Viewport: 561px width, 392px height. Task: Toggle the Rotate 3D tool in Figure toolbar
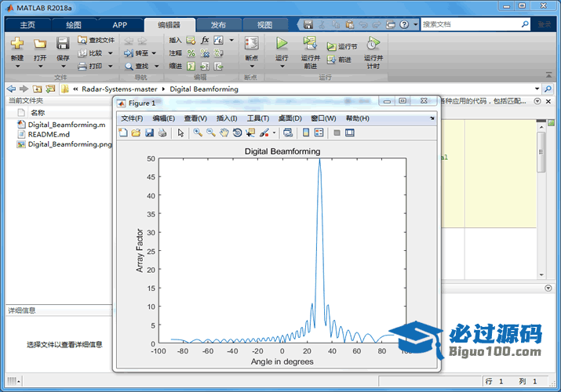coord(237,133)
